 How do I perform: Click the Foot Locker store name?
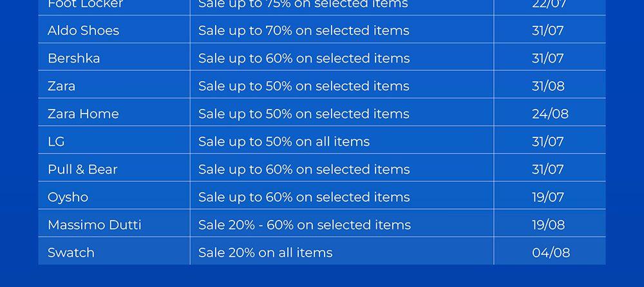(85, 5)
